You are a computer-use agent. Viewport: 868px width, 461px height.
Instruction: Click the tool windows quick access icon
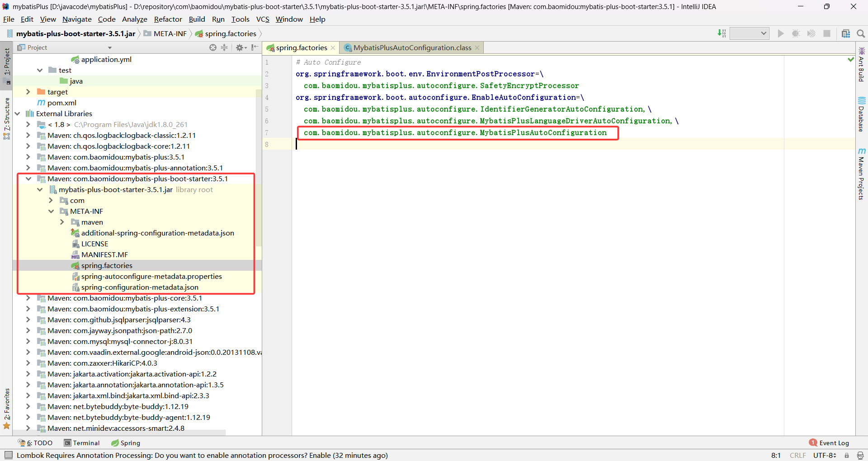(x=9, y=455)
